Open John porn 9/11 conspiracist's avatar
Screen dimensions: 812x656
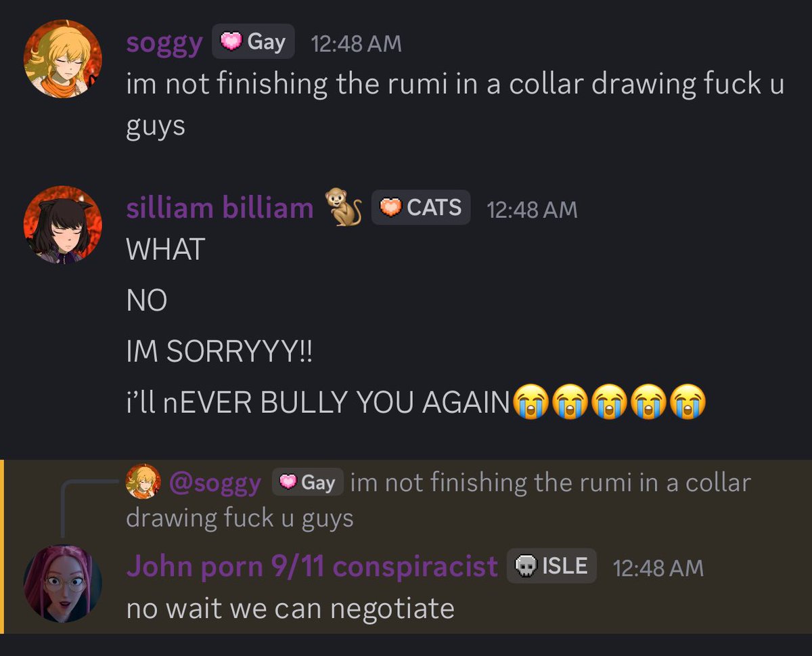63,584
